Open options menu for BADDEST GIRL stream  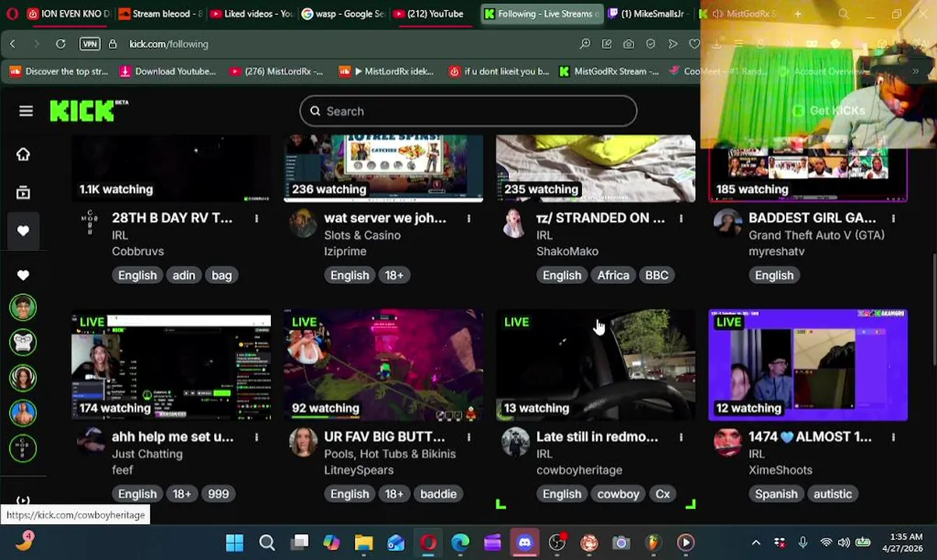(893, 219)
